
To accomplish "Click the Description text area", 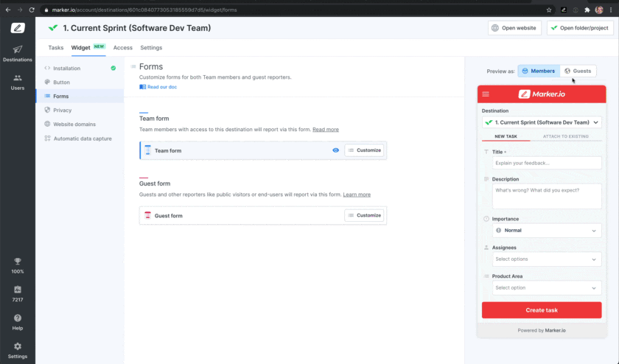I will [x=547, y=196].
